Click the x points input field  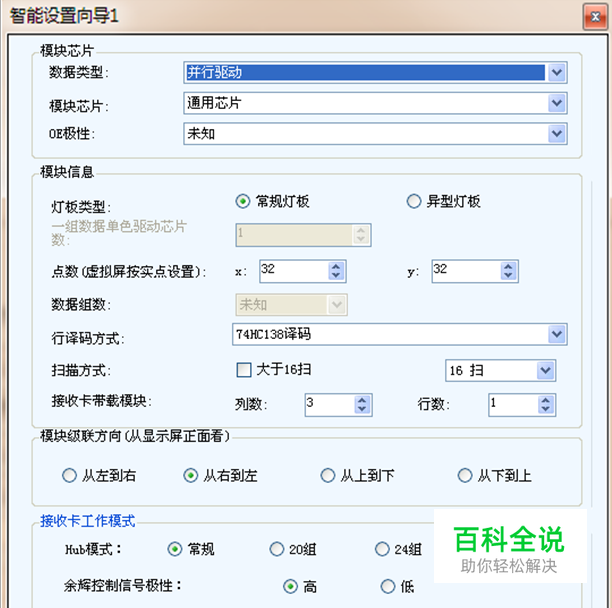click(294, 271)
